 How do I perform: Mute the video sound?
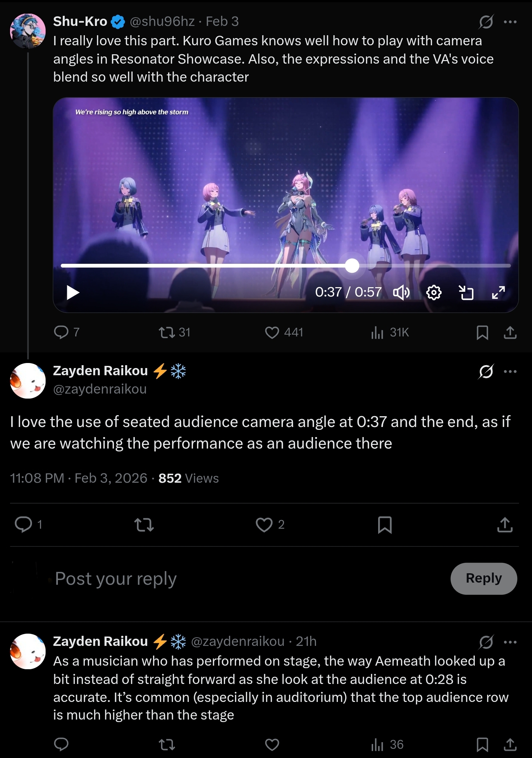(401, 293)
